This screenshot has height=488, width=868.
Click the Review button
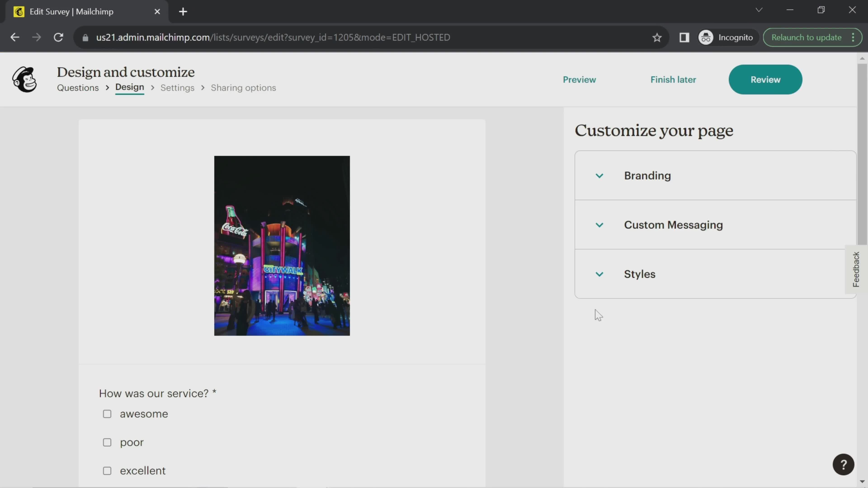(x=765, y=79)
